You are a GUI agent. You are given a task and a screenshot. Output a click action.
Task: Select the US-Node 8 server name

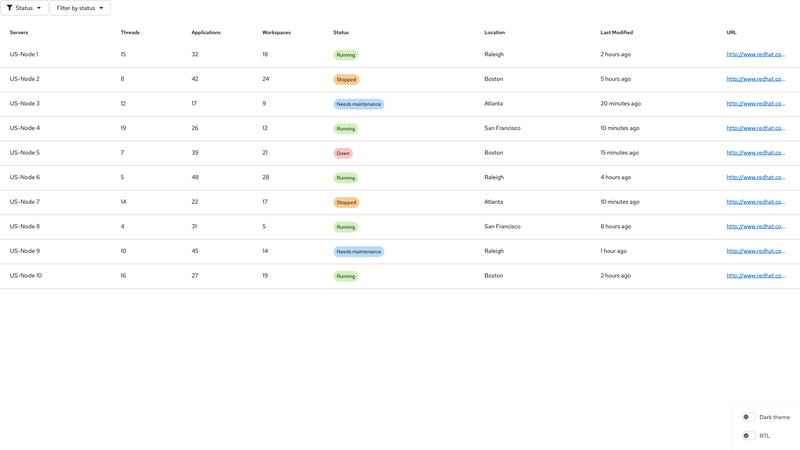click(x=24, y=227)
